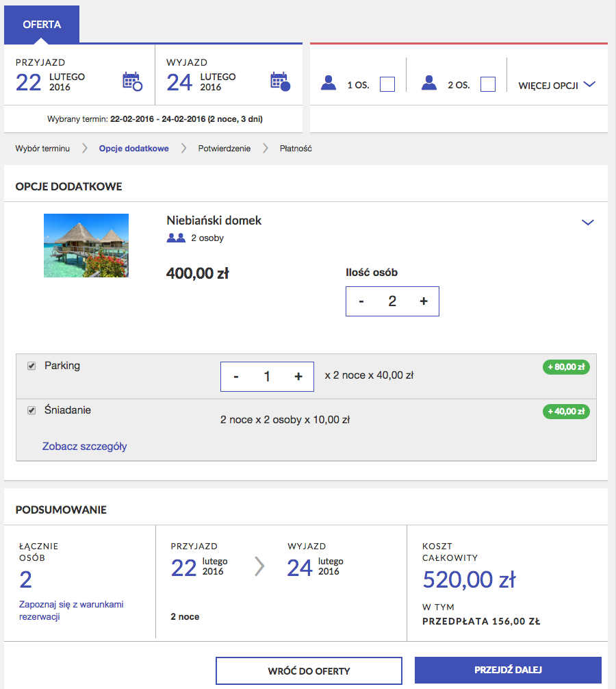
Task: Open Zobacz szczegóły link
Action: (x=84, y=447)
